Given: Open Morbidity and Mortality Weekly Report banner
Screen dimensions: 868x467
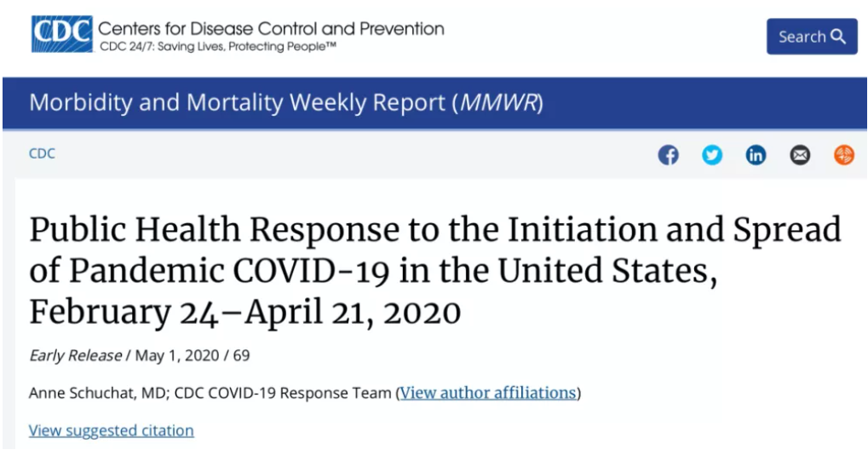Looking at the screenshot, I should (x=285, y=103).
